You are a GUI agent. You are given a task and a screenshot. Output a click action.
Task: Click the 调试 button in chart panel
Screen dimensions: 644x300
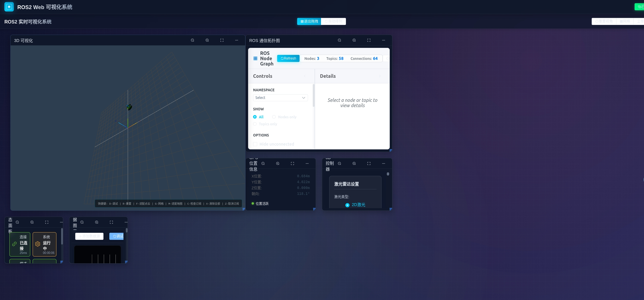pyautogui.click(x=116, y=236)
